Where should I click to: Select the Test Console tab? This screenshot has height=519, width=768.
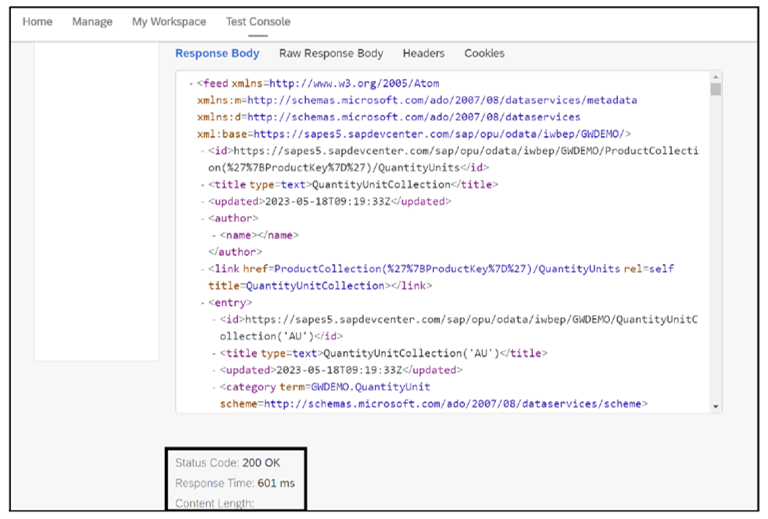click(258, 22)
